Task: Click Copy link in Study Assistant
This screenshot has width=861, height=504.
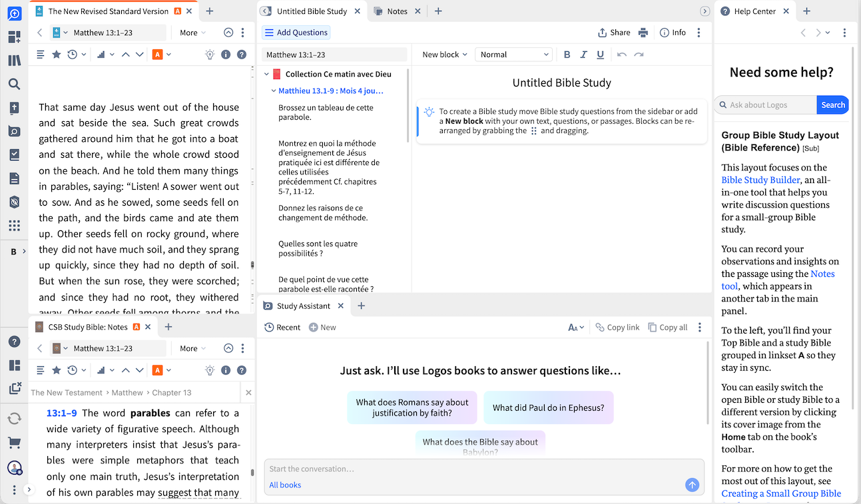Action: [617, 327]
